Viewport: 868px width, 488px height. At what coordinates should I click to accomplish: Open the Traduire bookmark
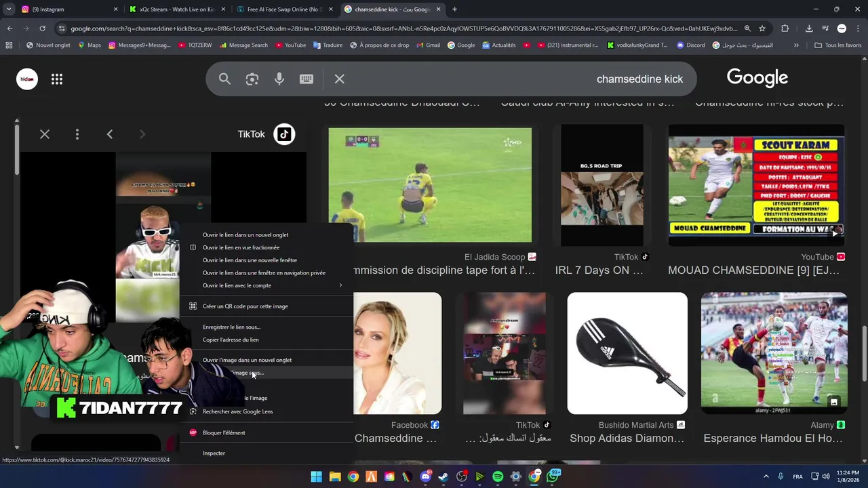click(328, 45)
